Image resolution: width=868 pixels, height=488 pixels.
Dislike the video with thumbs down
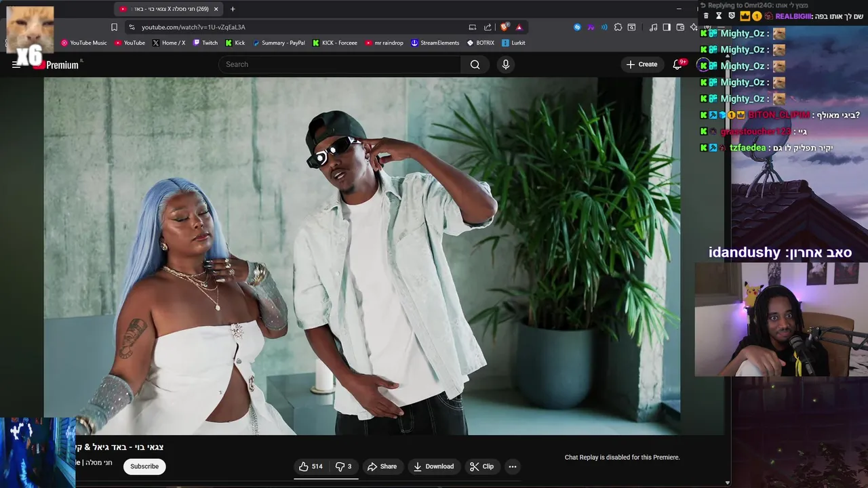coord(344,466)
